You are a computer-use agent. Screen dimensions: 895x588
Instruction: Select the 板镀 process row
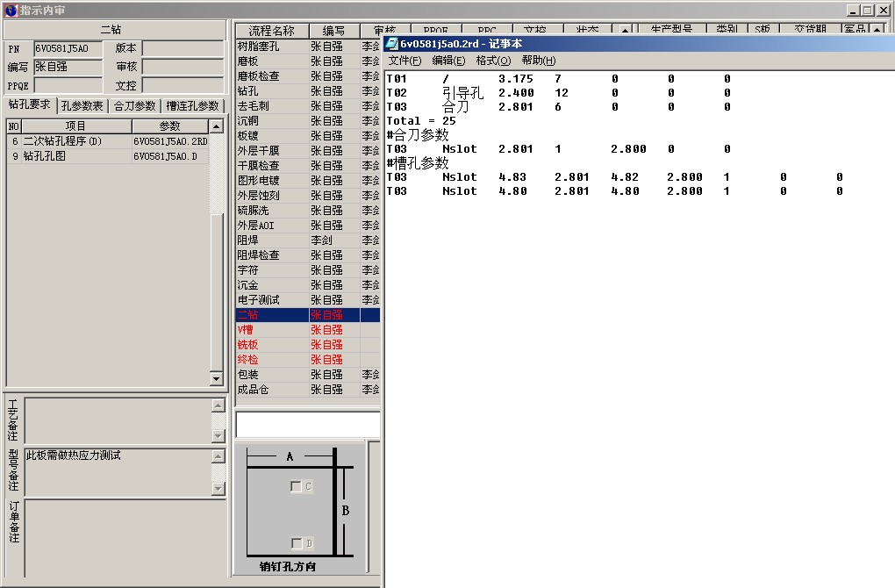pos(308,135)
